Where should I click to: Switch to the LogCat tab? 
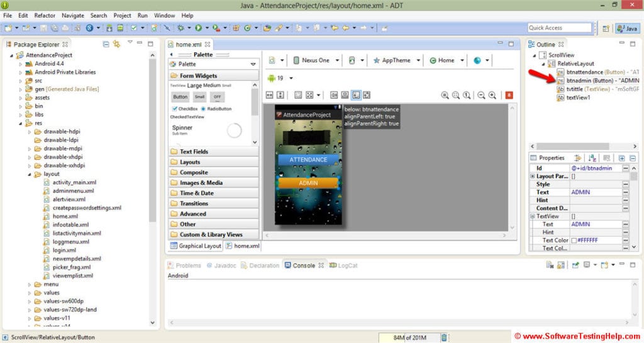[x=343, y=266]
